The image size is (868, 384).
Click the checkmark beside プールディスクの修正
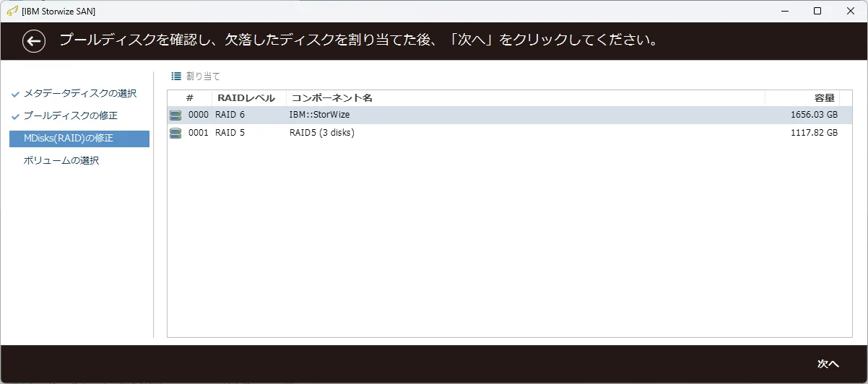(x=15, y=116)
